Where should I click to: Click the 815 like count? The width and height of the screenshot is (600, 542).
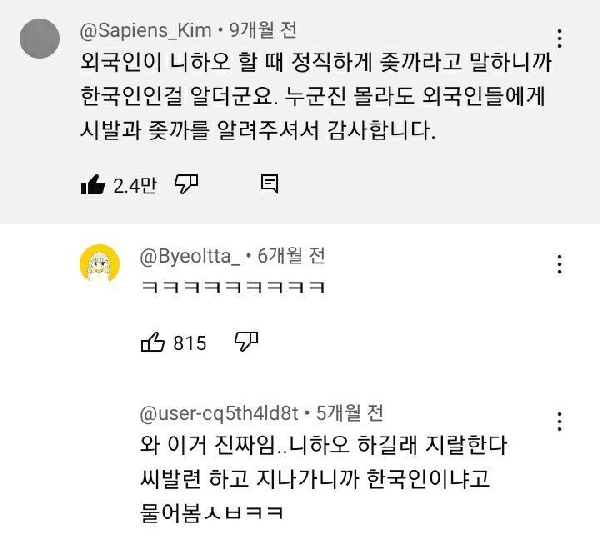pos(190,344)
